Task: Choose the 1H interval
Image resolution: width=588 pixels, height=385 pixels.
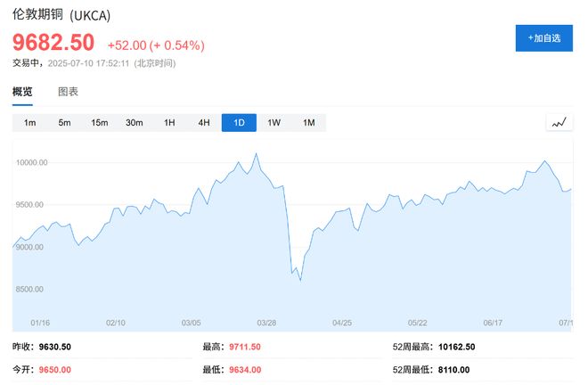Action: (169, 122)
